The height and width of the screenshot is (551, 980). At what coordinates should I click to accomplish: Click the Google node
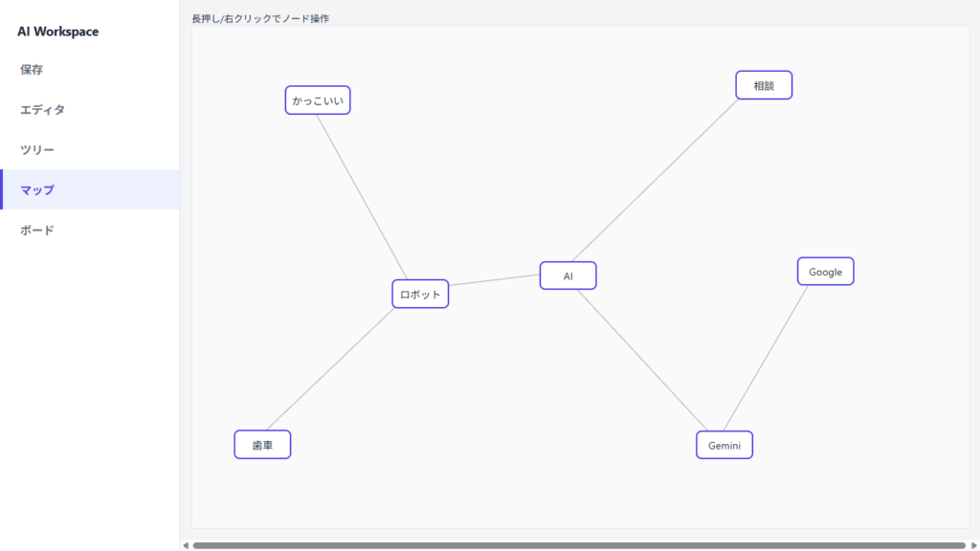tap(825, 272)
